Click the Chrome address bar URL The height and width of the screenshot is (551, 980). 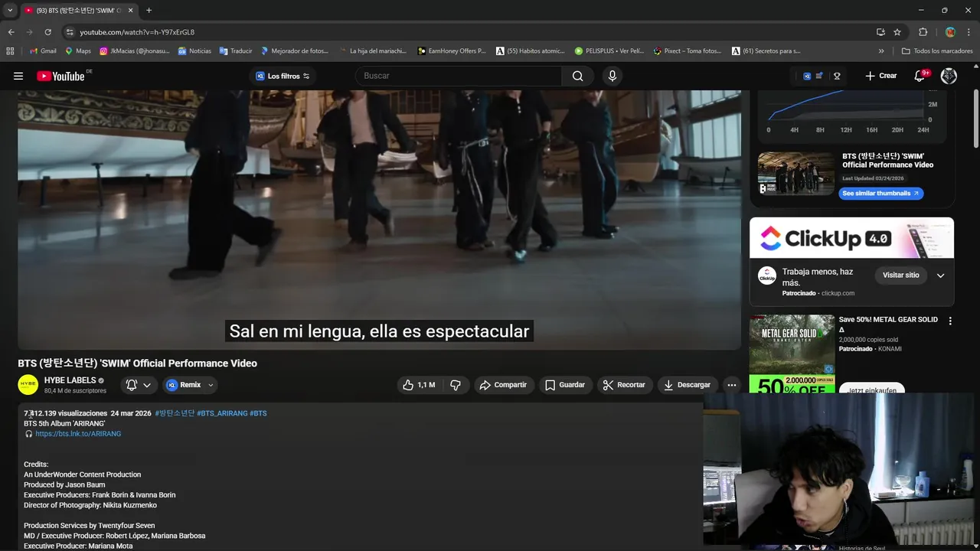137,32
